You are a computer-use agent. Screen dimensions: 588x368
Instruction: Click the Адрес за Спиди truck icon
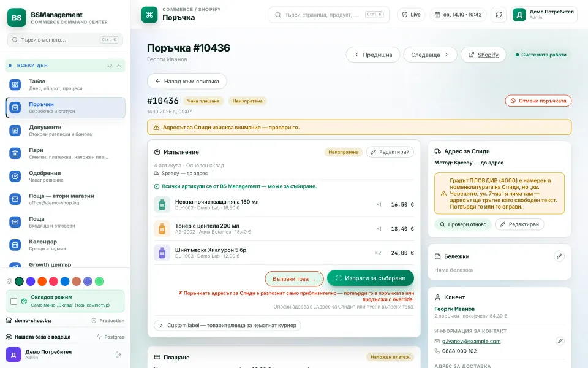point(437,151)
